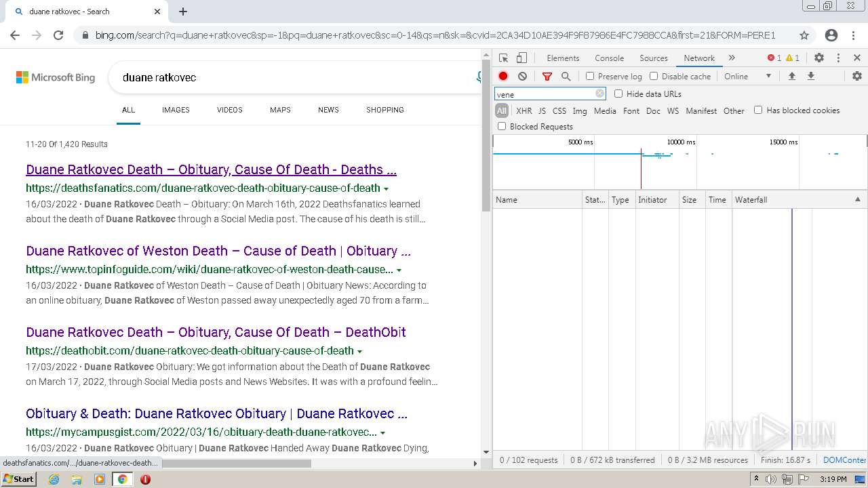Filter requests by Img type
The height and width of the screenshot is (488, 868).
[580, 110]
